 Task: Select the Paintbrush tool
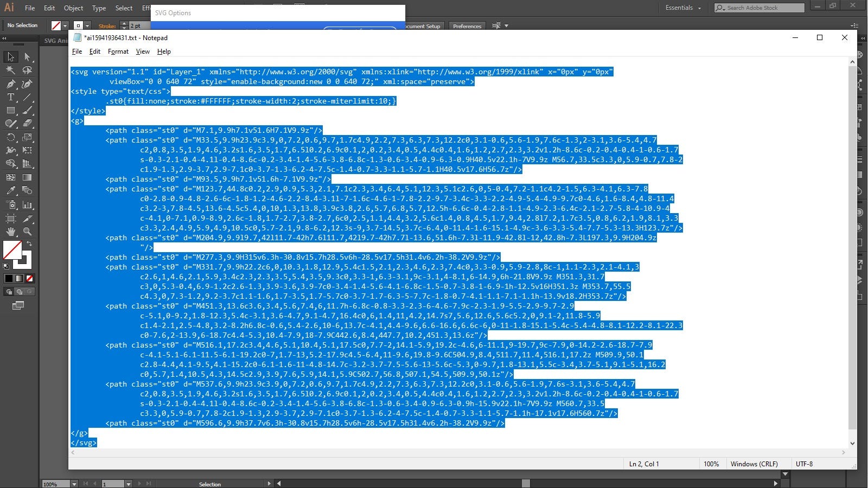(x=27, y=110)
